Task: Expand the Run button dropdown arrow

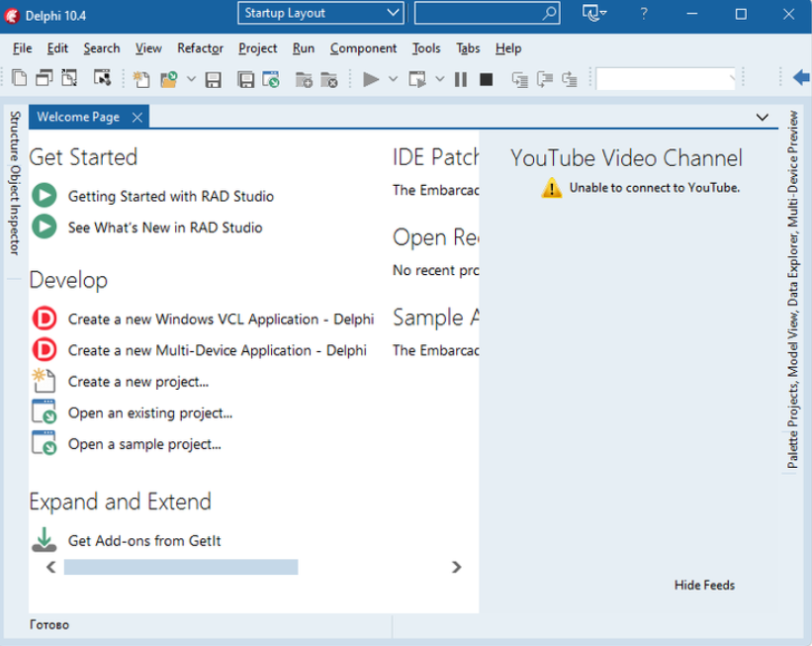Action: coord(393,79)
